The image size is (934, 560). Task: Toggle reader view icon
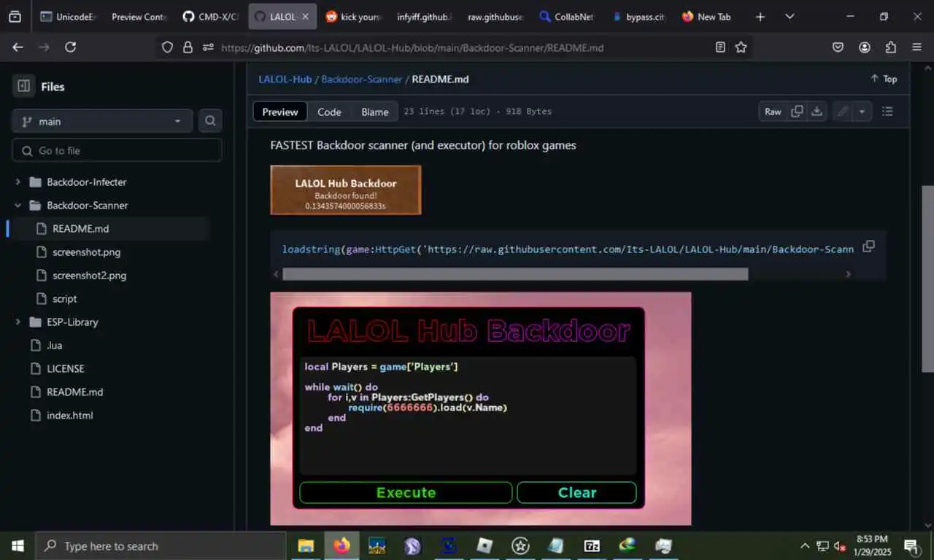pyautogui.click(x=720, y=47)
